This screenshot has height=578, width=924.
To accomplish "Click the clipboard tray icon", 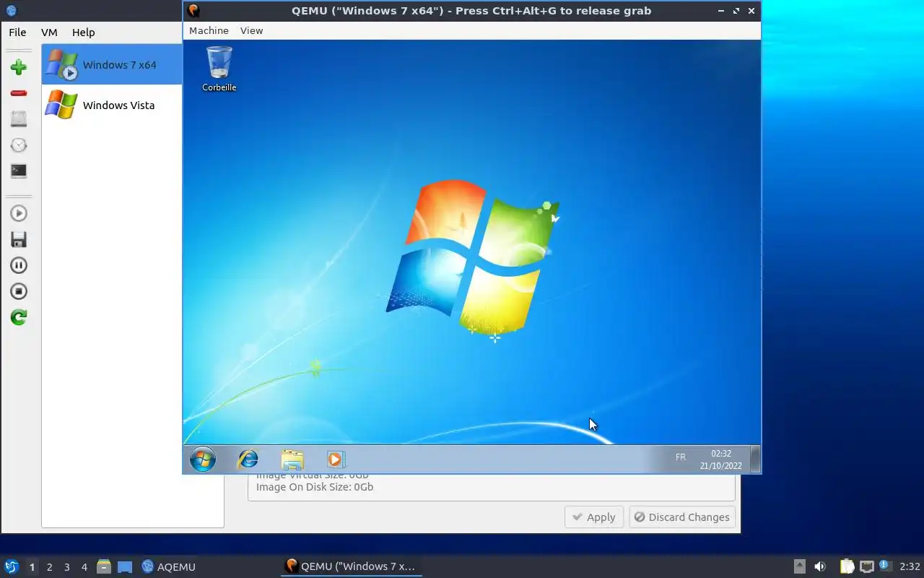I will [847, 566].
